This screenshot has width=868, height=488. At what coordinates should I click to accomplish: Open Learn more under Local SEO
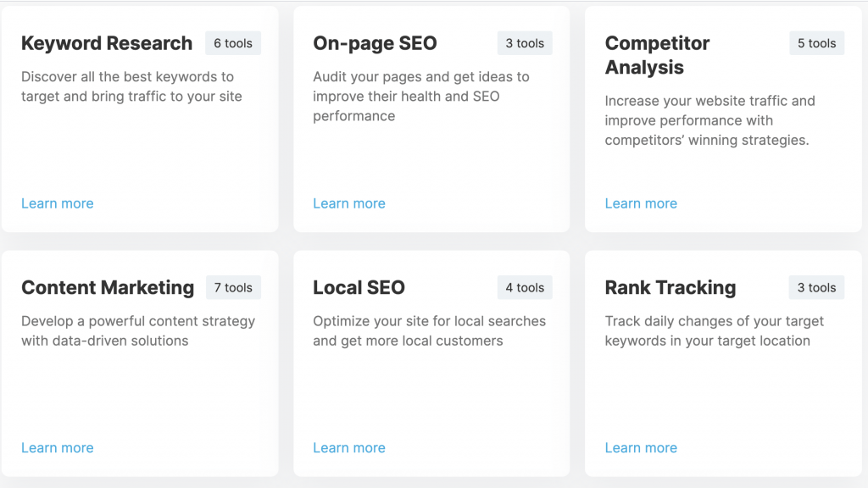[x=349, y=447]
